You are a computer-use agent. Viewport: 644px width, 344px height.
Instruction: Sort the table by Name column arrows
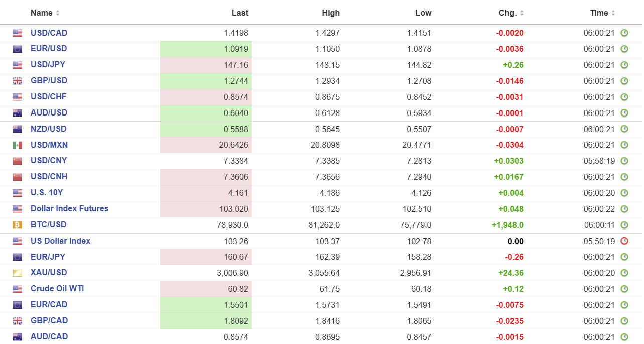[58, 13]
